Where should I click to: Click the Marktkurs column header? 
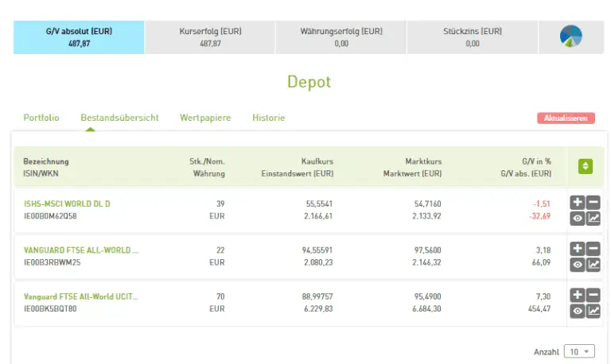click(x=423, y=161)
